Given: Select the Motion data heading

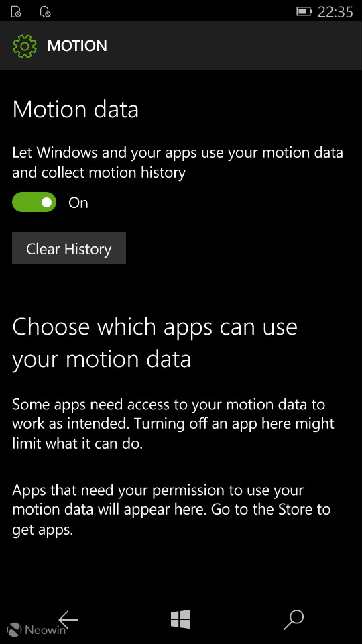Looking at the screenshot, I should (x=76, y=109).
